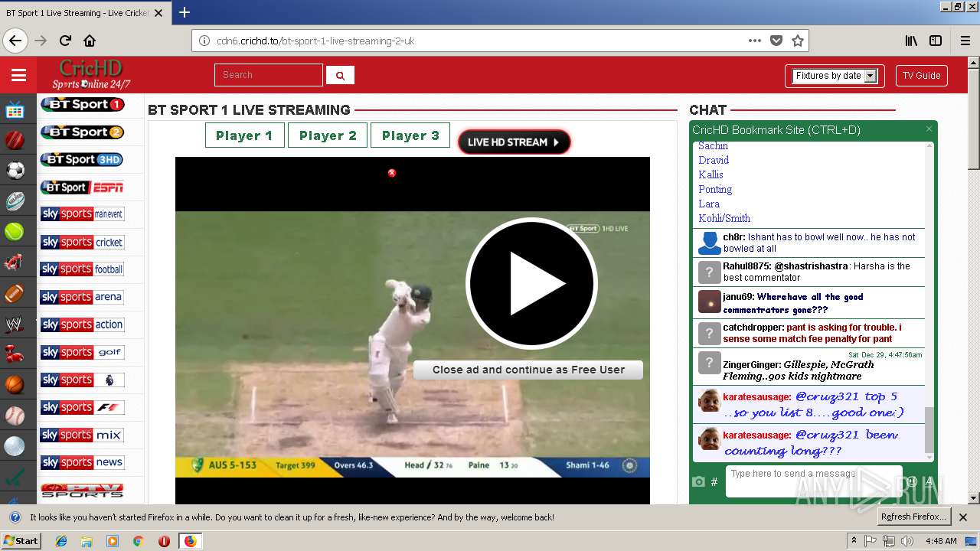The width and height of the screenshot is (980, 551).
Task: Switch to Player 3 tab
Action: [x=410, y=135]
